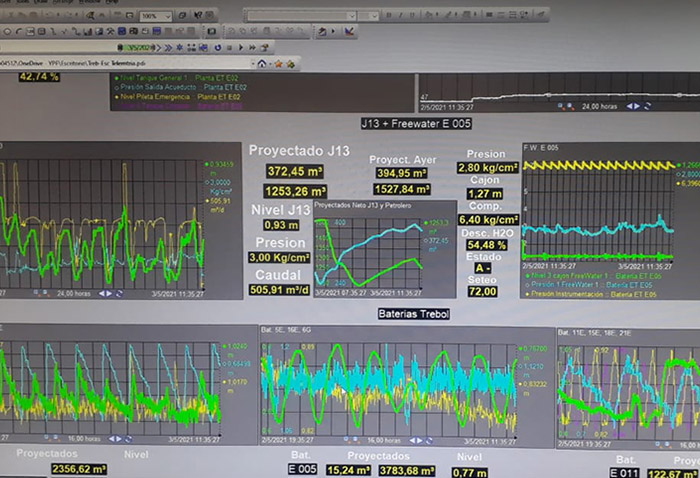700x478 pixels.
Task: Select legend Nivel Tanque General 1 Planta ET E02
Action: click(x=176, y=78)
